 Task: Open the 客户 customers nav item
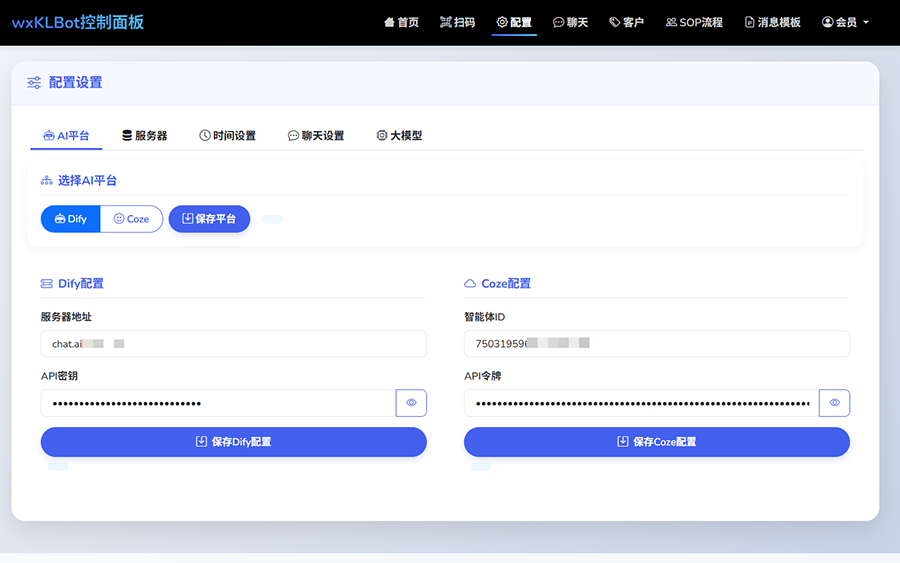(x=627, y=22)
